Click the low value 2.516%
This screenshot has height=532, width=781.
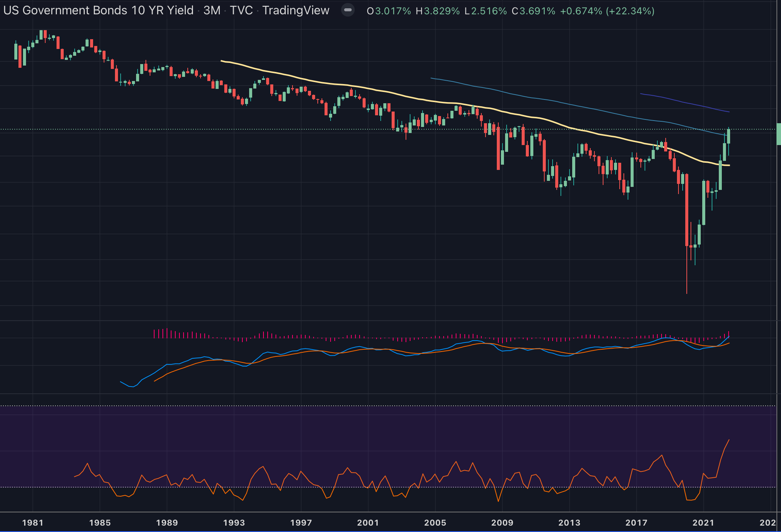[489, 11]
